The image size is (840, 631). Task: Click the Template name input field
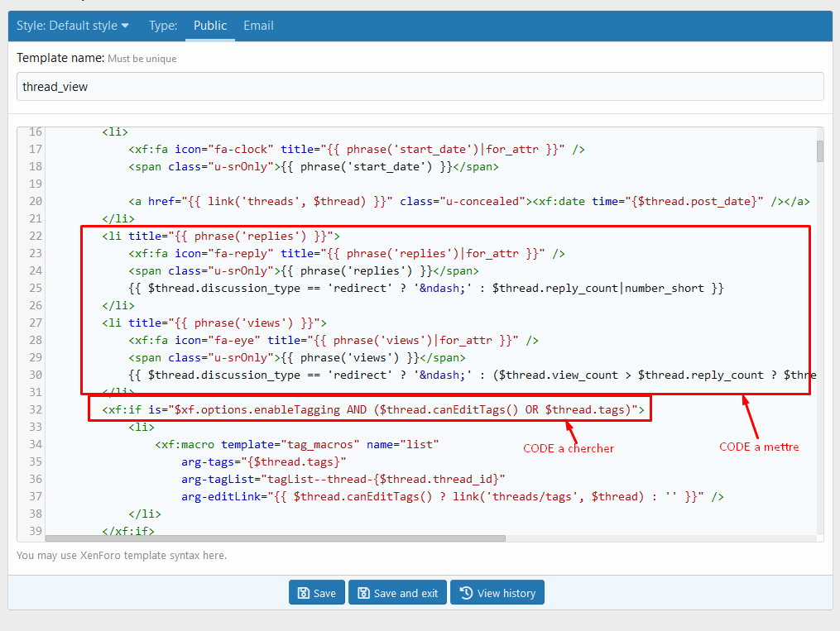point(420,86)
